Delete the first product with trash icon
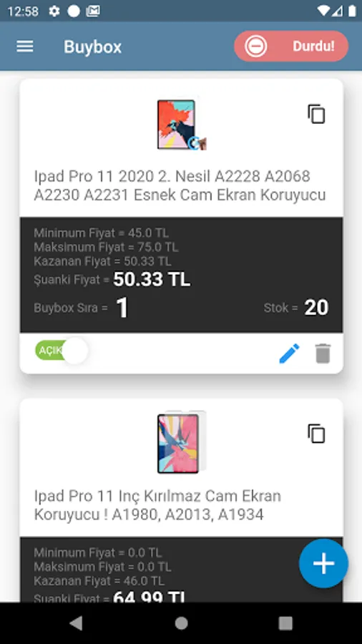Screen dimensions: 362x644 point(323,353)
